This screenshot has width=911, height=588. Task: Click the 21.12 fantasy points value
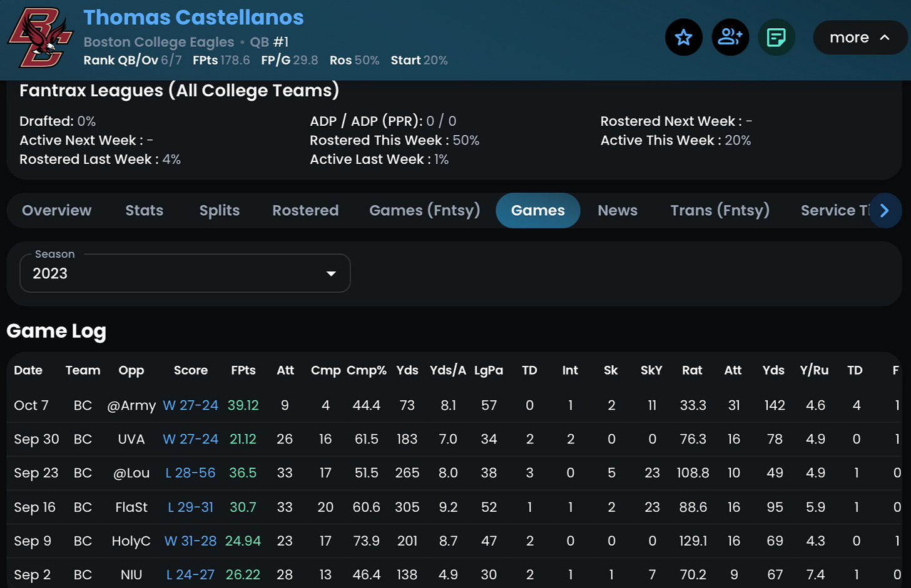243,439
